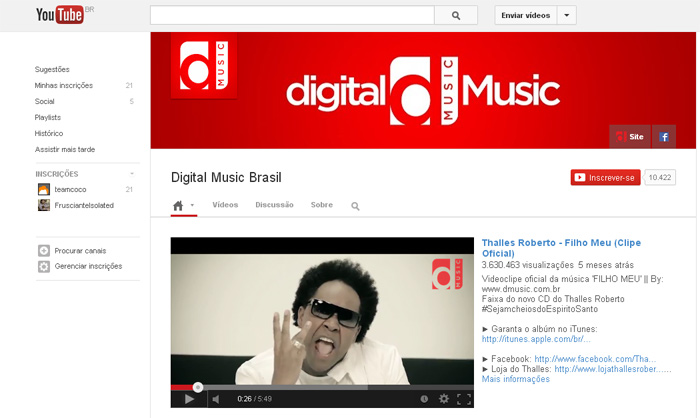
Task: Click the channel avatar d Music logo
Action: 204,65
